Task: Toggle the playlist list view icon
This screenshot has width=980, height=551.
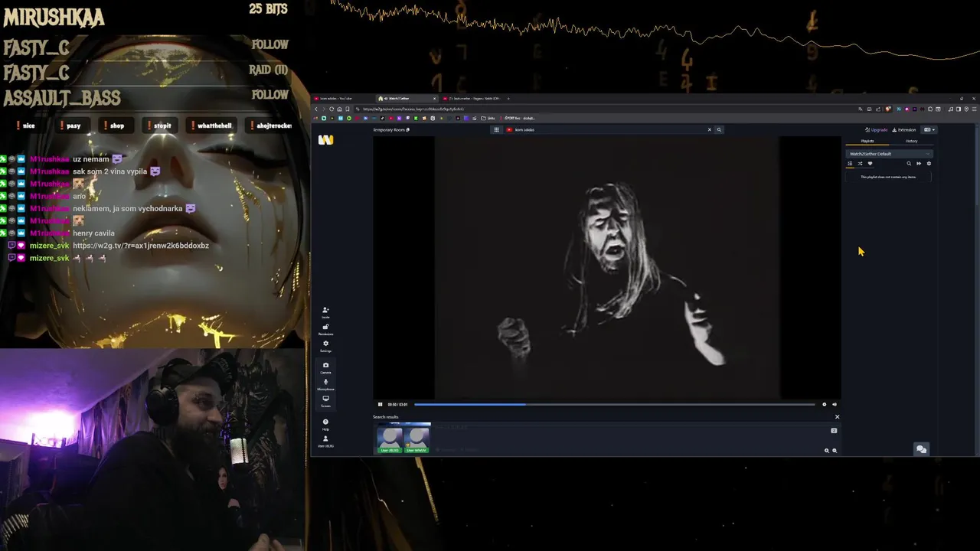Action: click(x=850, y=163)
